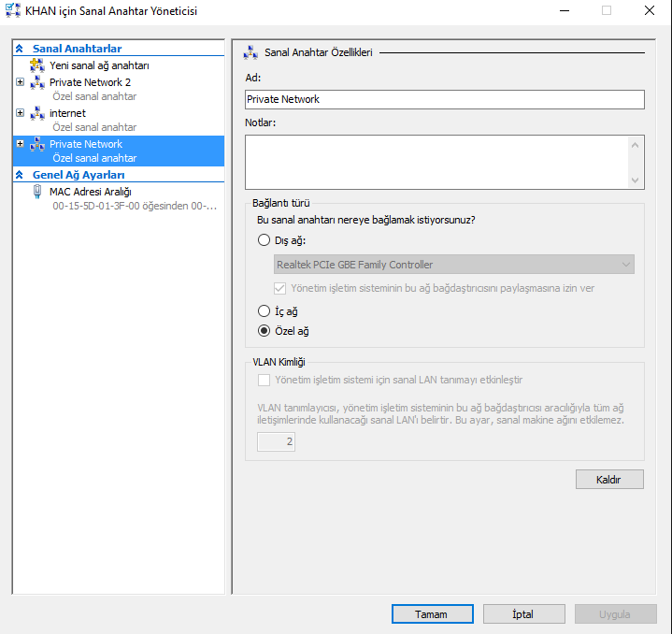The image size is (672, 634).
Task: Select the Özel ağ radio button
Action: pos(264,330)
